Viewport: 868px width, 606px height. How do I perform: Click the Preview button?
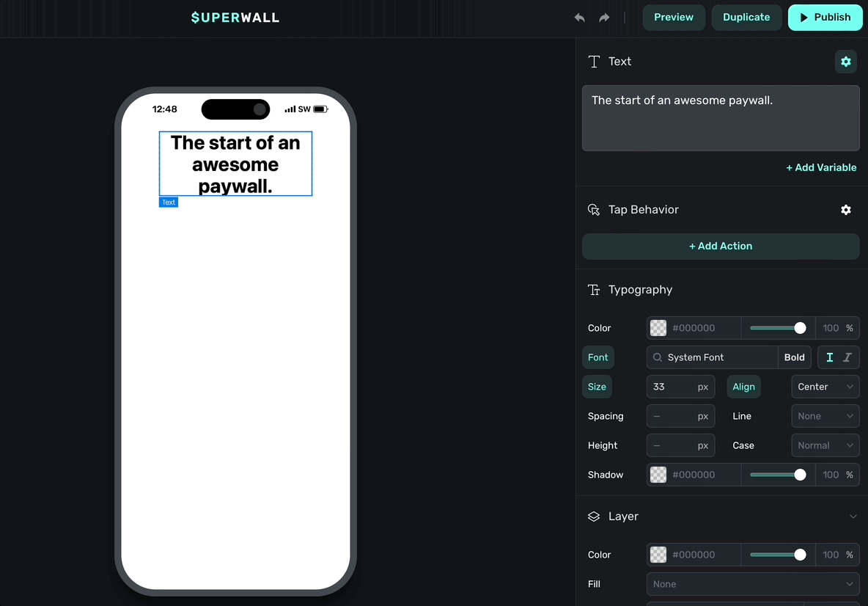coord(673,18)
